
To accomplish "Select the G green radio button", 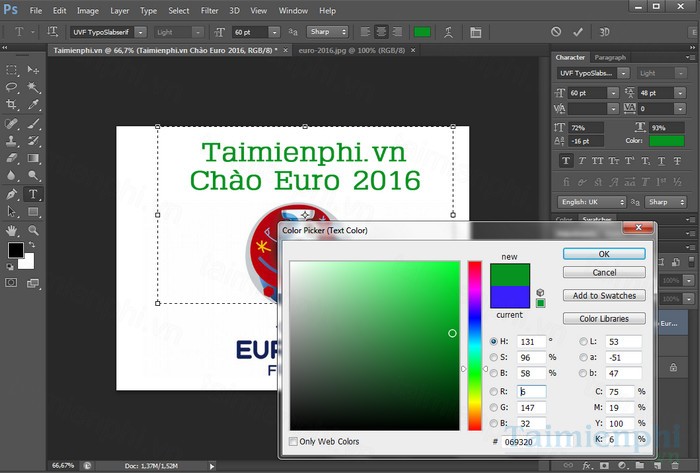I will 493,407.
